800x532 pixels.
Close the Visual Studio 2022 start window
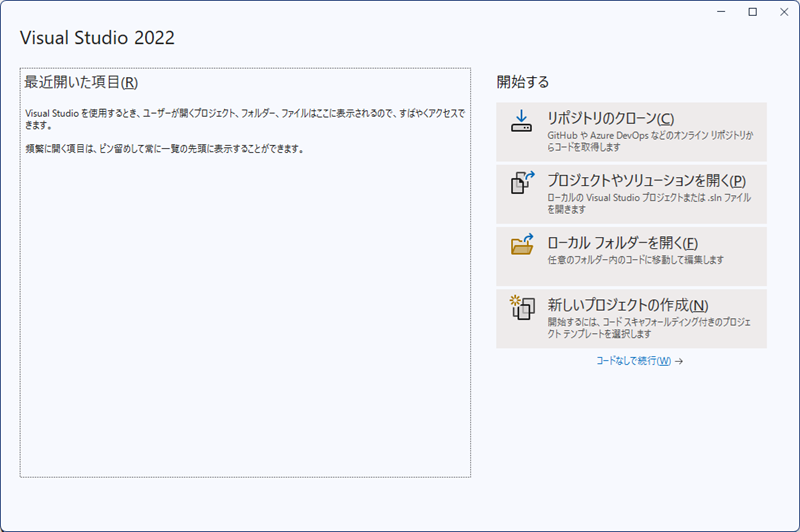pos(784,12)
